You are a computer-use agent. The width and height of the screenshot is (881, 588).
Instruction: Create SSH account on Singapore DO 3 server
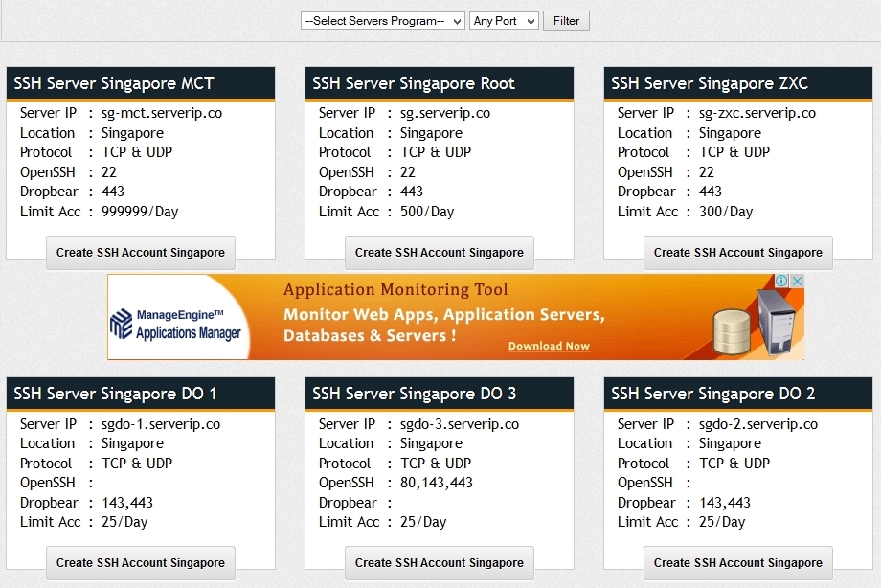pyautogui.click(x=439, y=562)
